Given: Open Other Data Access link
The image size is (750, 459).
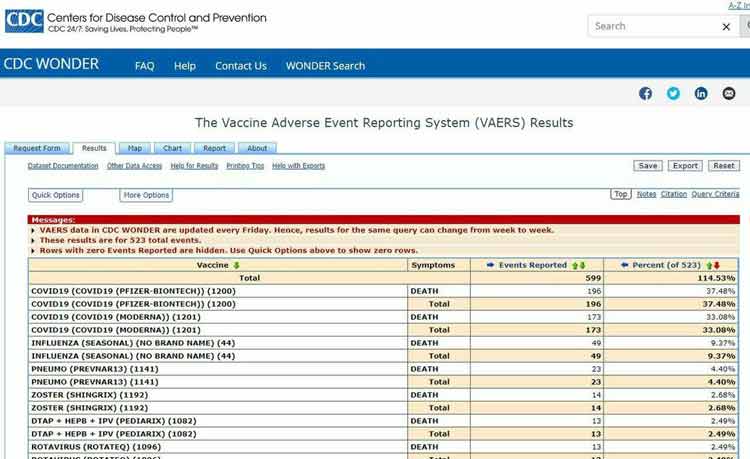Looking at the screenshot, I should click(134, 166).
